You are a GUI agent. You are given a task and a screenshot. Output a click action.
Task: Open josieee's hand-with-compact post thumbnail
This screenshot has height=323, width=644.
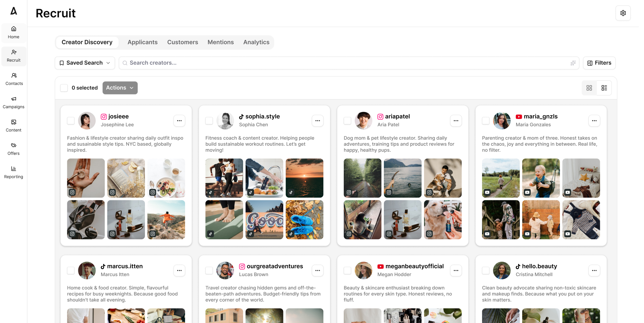coord(86,178)
